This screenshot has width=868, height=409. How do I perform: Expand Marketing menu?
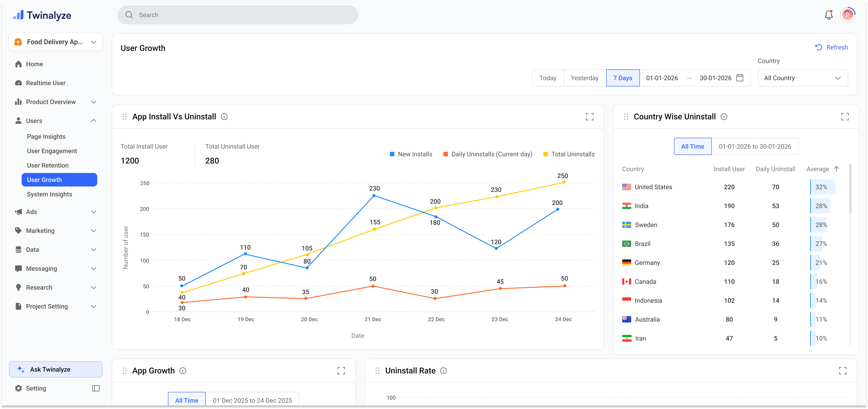(x=56, y=231)
